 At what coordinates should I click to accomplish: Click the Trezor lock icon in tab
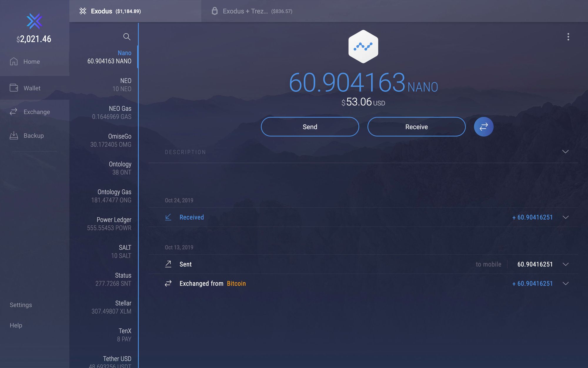coord(215,11)
